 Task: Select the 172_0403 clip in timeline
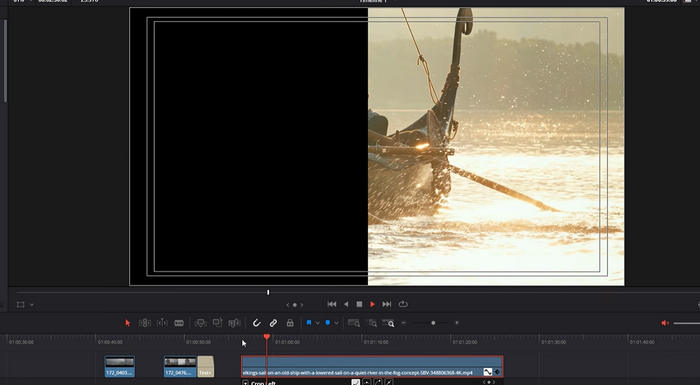120,366
